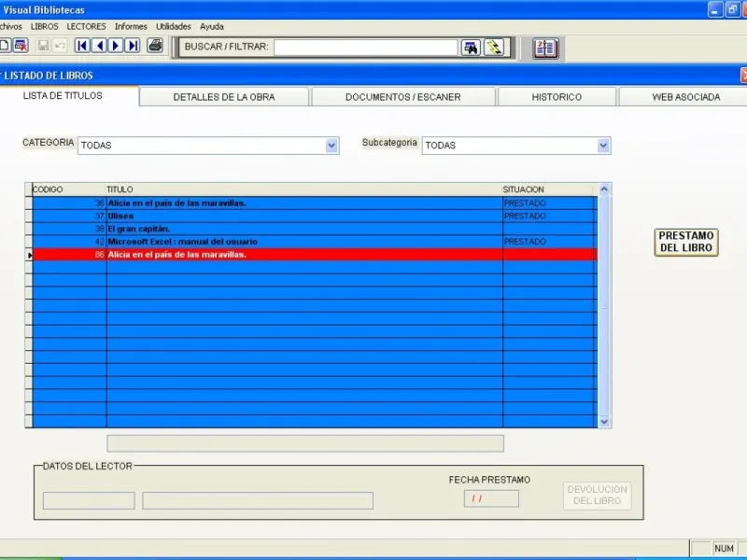Select the Microsoft Excel manual row

(315, 242)
